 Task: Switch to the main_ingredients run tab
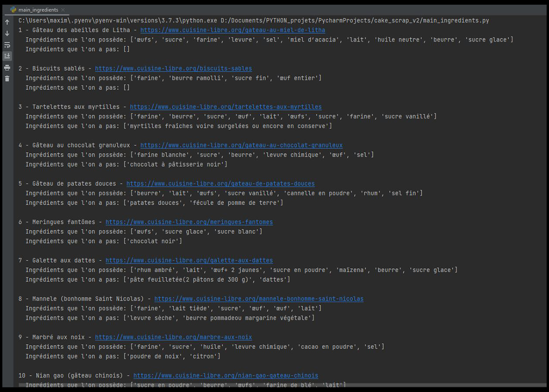pyautogui.click(x=38, y=10)
